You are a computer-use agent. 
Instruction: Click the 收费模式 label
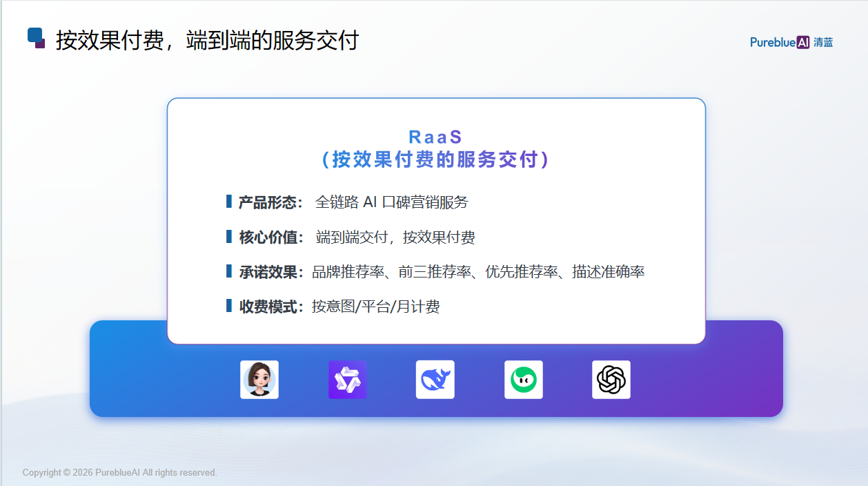(271, 307)
